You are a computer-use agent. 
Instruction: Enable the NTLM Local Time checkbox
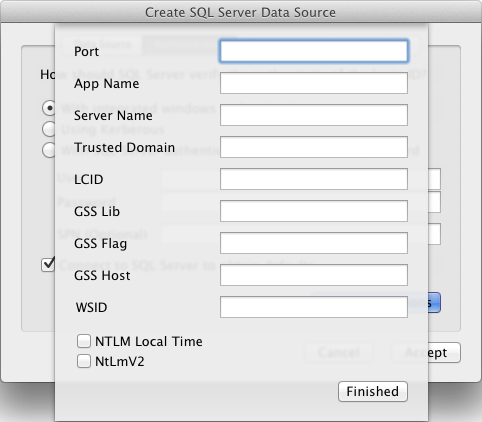tap(84, 341)
